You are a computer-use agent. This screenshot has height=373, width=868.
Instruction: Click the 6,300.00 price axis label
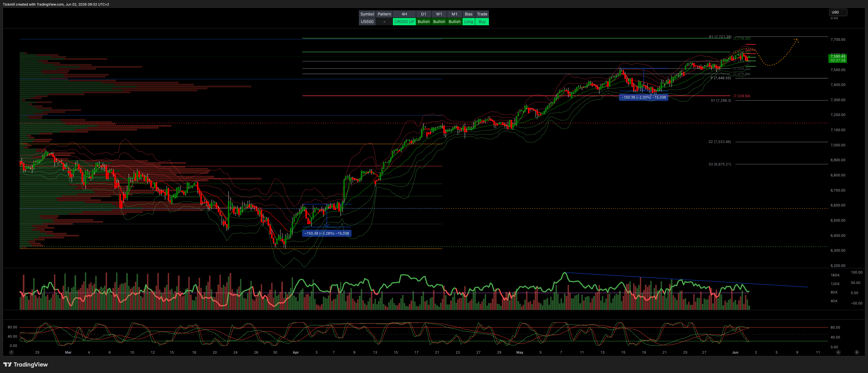[x=838, y=250]
